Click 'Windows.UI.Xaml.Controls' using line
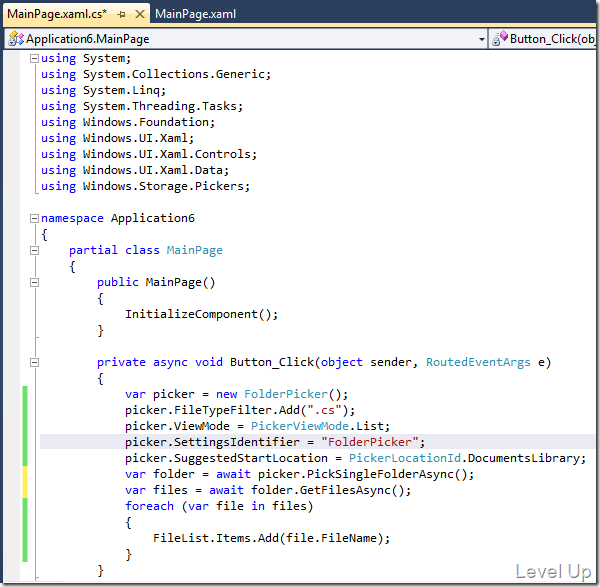This screenshot has height=587, width=600. 149,154
